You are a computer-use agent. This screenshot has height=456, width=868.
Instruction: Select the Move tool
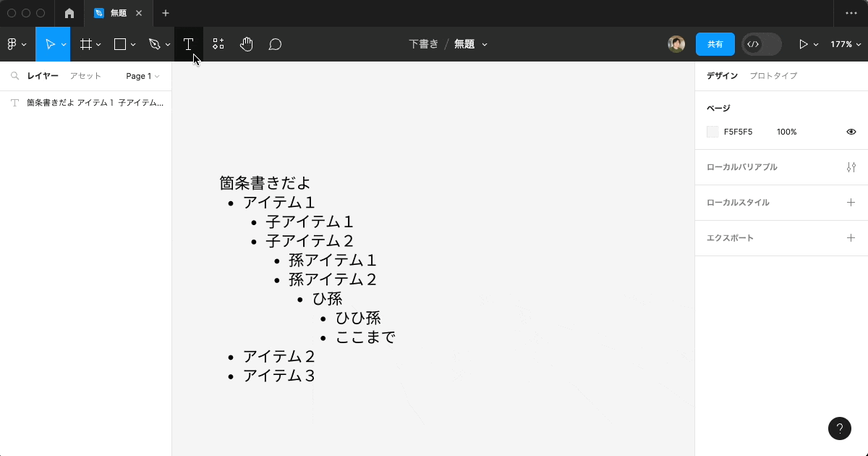click(49, 44)
